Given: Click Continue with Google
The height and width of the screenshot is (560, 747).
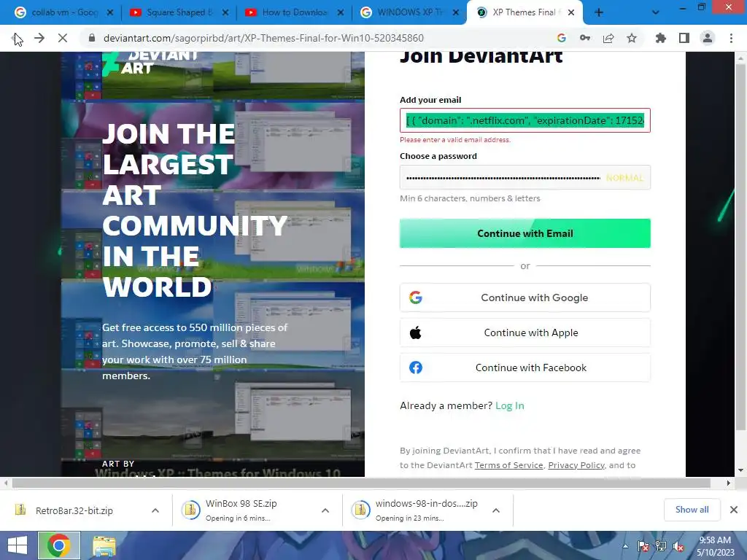Looking at the screenshot, I should [525, 297].
